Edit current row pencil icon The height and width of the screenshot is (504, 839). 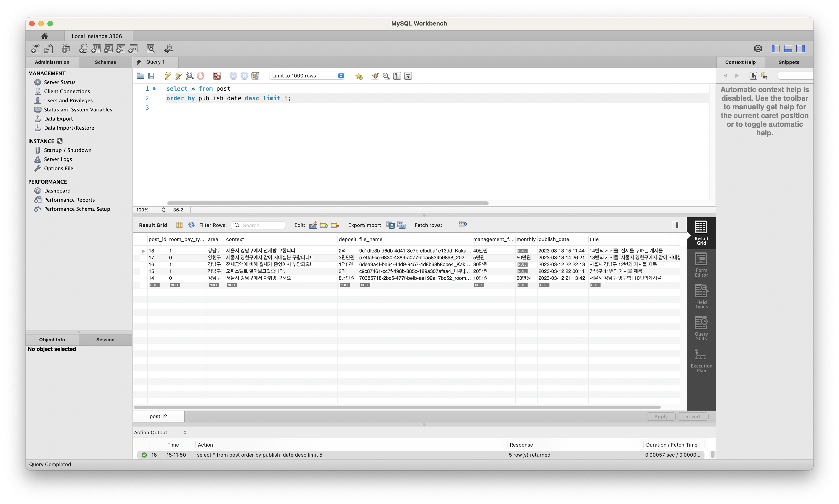[x=313, y=225]
